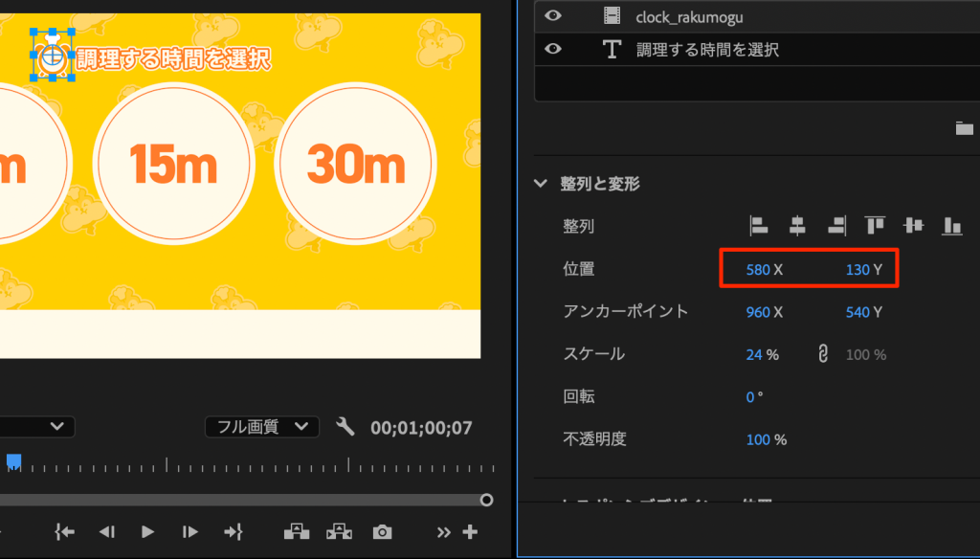Click the position X value 580
Screen dimensions: 980x559
[x=757, y=270]
